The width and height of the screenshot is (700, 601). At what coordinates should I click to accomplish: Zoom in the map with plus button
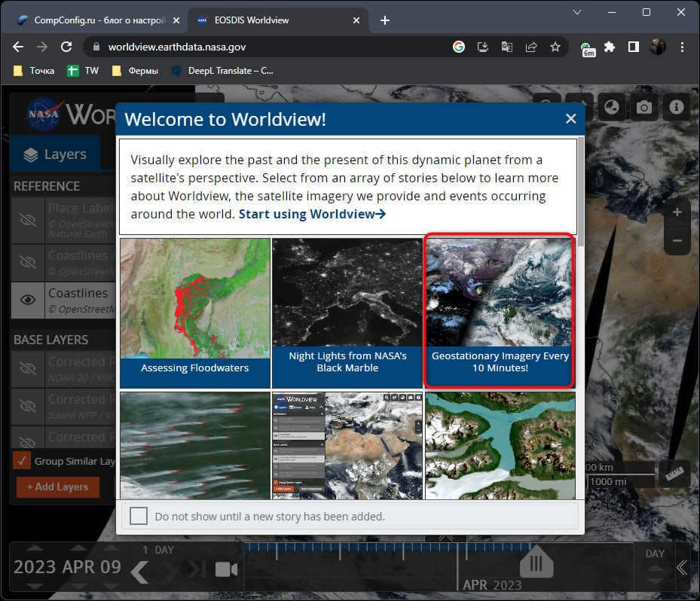(677, 212)
